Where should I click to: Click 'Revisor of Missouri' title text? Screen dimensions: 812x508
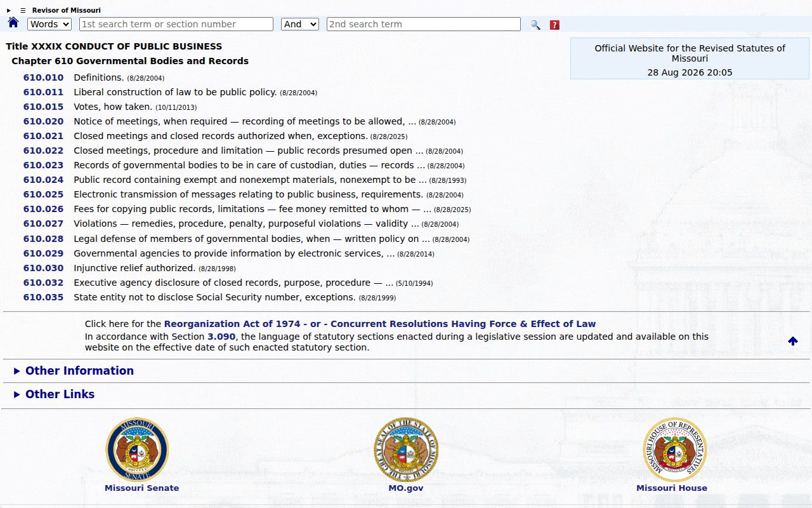(x=66, y=10)
